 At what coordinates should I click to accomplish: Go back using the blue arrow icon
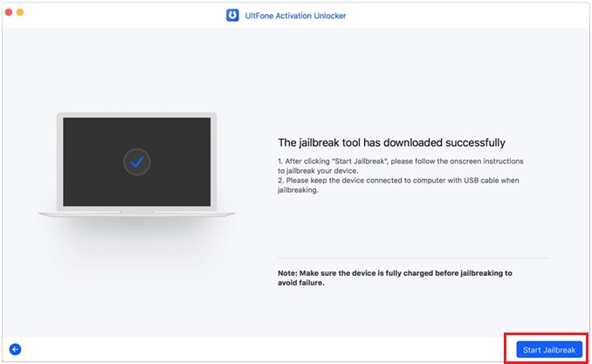(x=16, y=349)
